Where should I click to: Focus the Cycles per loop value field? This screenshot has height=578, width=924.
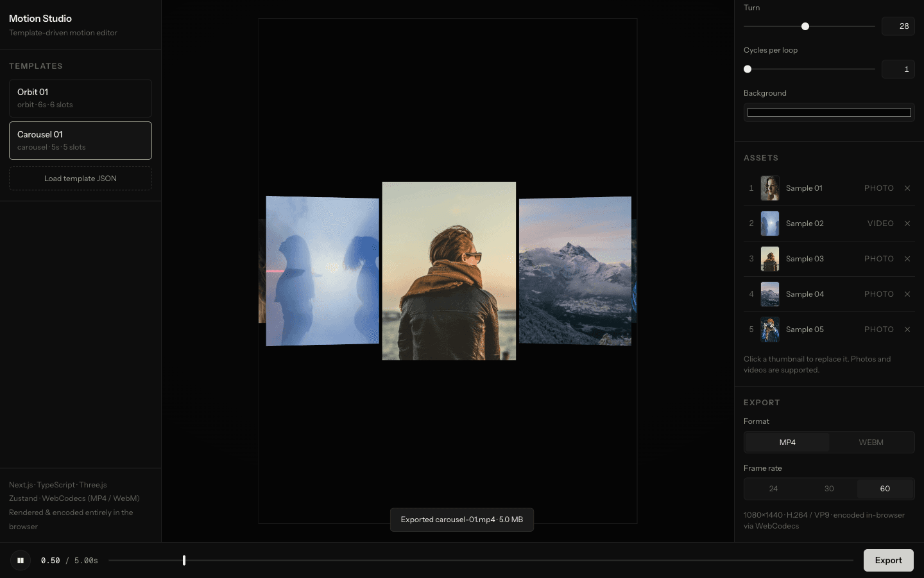(898, 69)
